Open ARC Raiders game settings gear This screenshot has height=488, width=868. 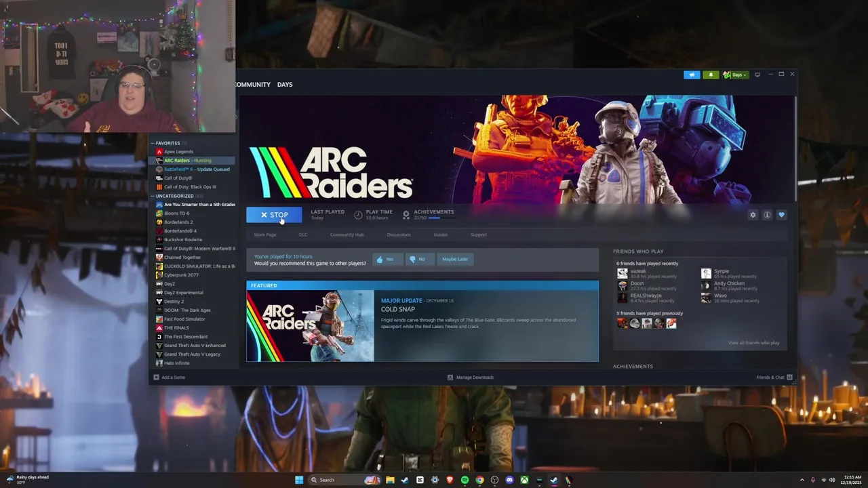click(753, 215)
